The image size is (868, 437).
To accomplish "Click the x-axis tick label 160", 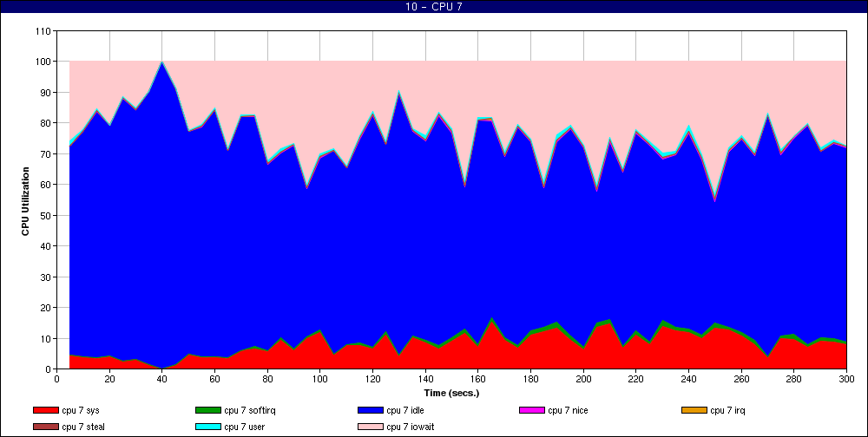I will pos(477,379).
